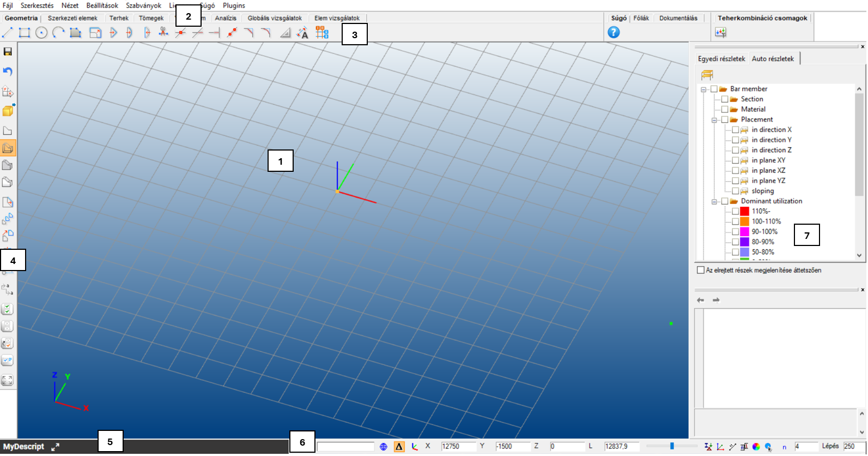The width and height of the screenshot is (868, 456).
Task: Switch to the Terhek tab
Action: [x=119, y=18]
